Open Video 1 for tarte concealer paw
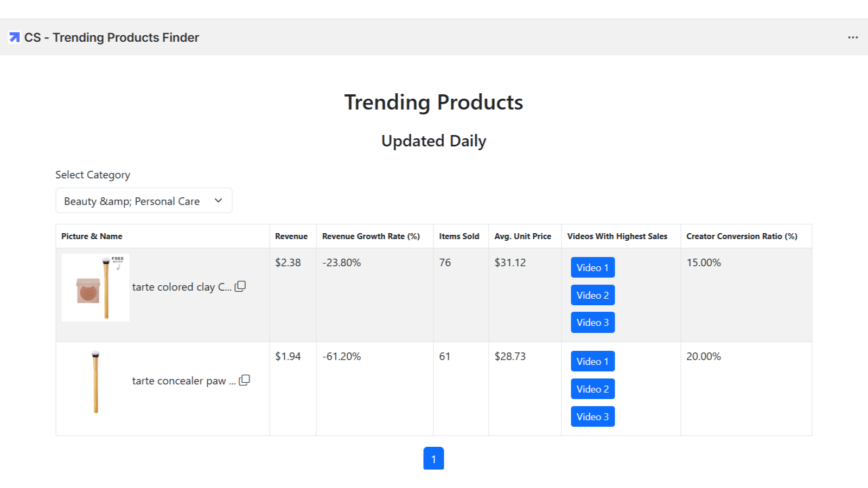 pyautogui.click(x=592, y=361)
